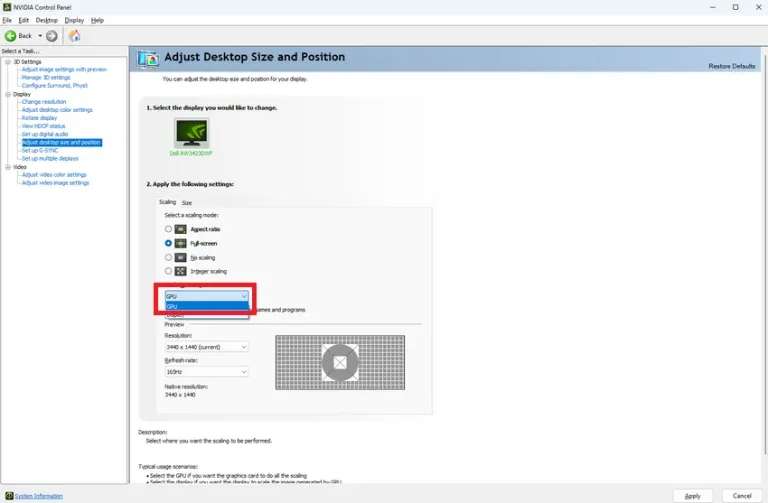This screenshot has height=503, width=768.
Task: Open Adjust video image settings
Action: (x=55, y=183)
